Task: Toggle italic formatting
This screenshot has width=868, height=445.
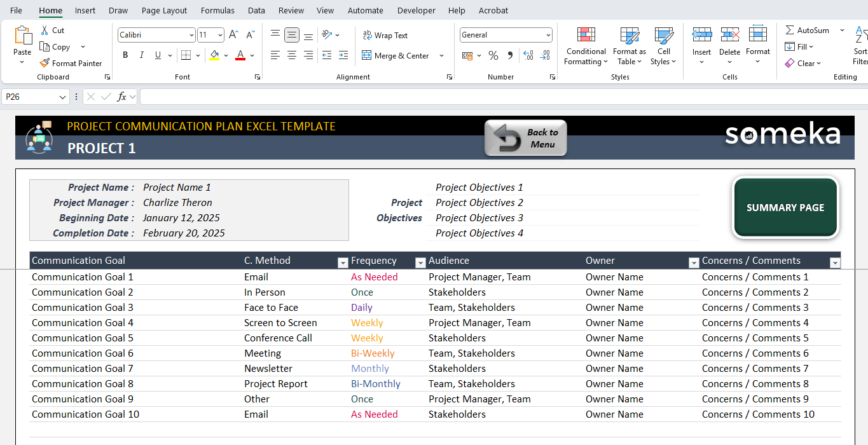Action: coord(141,55)
